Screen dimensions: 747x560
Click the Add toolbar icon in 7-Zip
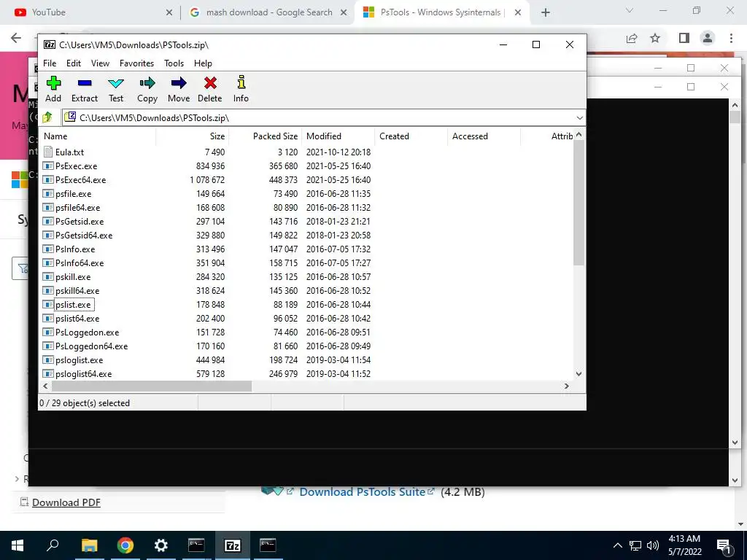click(x=53, y=83)
